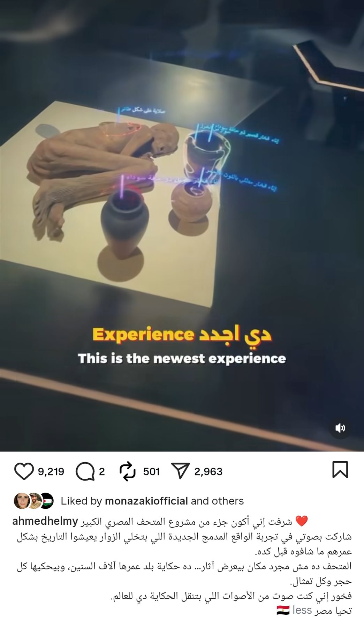Save the post with the bookmark icon
Screen dimensions: 364x628
(x=340, y=470)
